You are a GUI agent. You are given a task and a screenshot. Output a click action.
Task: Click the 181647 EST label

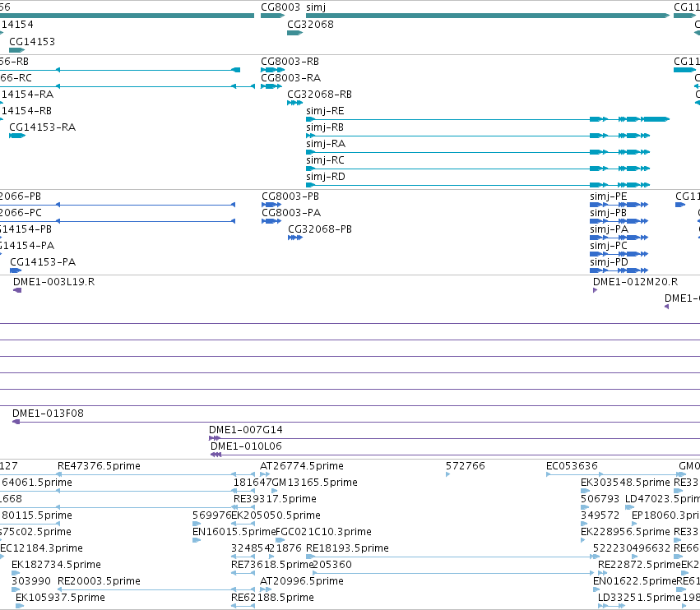(253, 483)
